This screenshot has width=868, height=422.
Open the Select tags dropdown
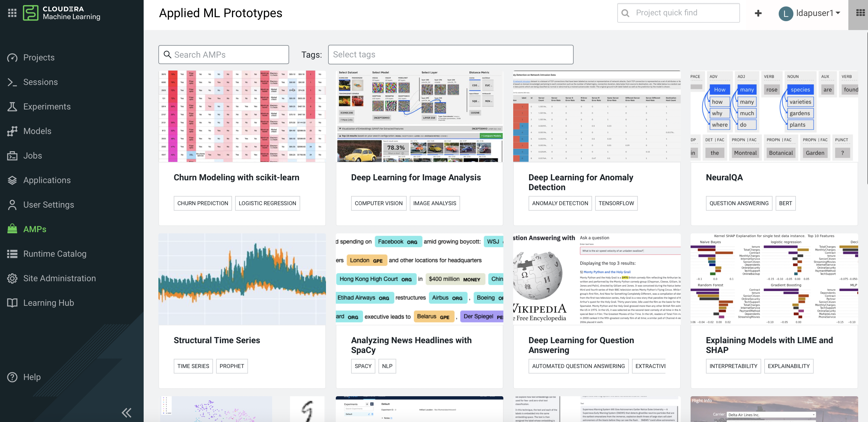click(451, 55)
